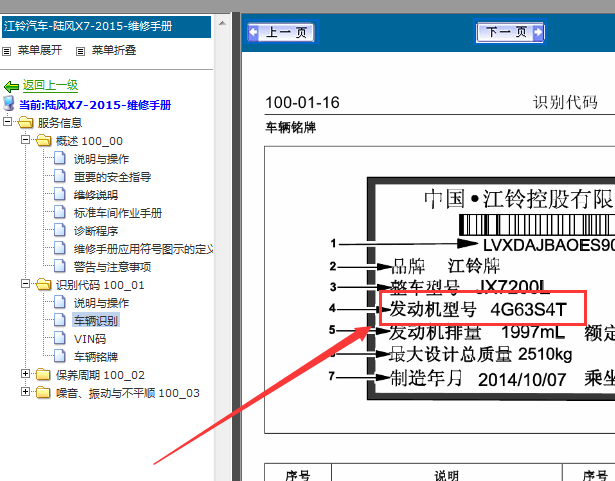This screenshot has height=481, width=615.
Task: Collapse the 服务信息 tree node
Action: [x=7, y=122]
